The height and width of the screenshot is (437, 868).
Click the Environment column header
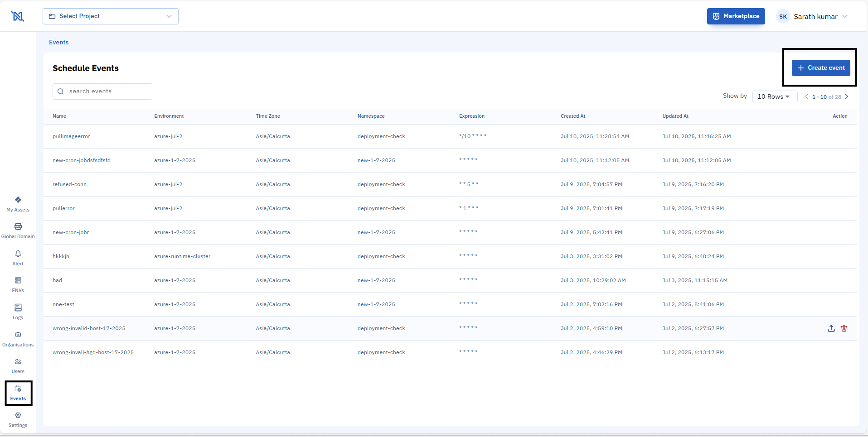point(169,116)
